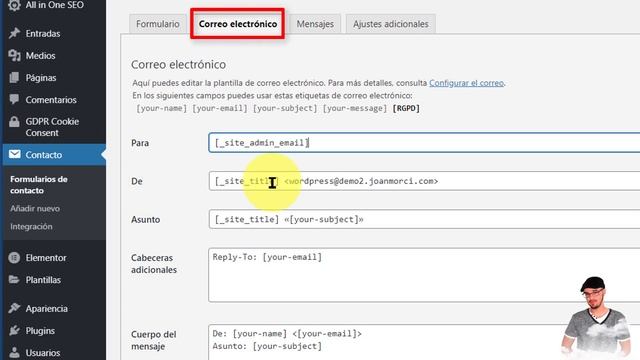Viewport: 640px width, 360px height.
Task: Focus the De sender input field
Action: tap(424, 181)
